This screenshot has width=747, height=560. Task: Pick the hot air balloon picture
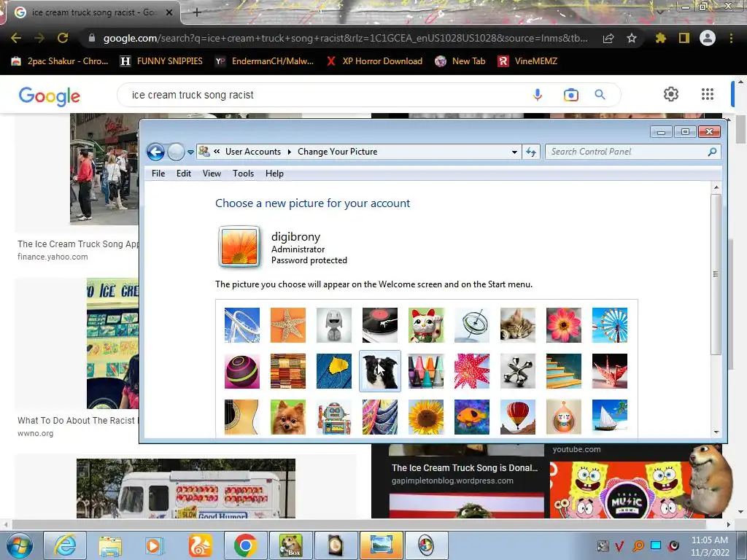pos(518,416)
